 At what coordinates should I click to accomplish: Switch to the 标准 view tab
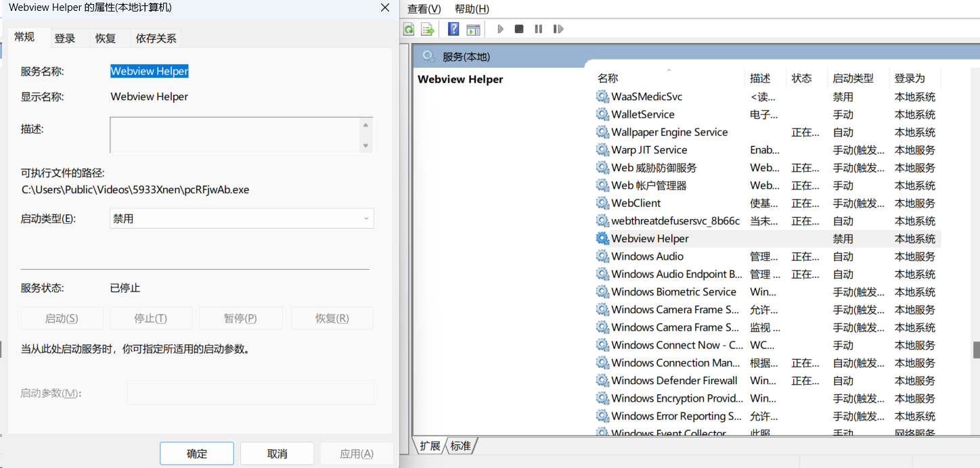click(x=461, y=446)
